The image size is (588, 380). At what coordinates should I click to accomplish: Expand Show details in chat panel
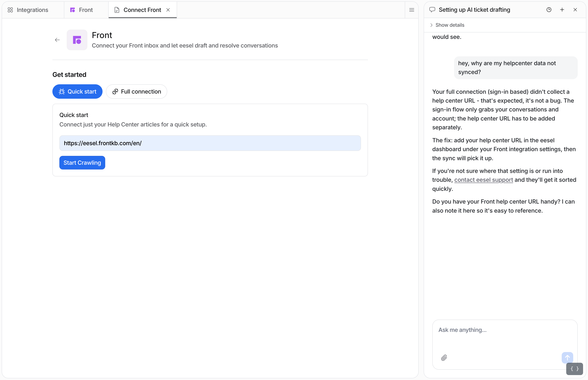pos(447,25)
